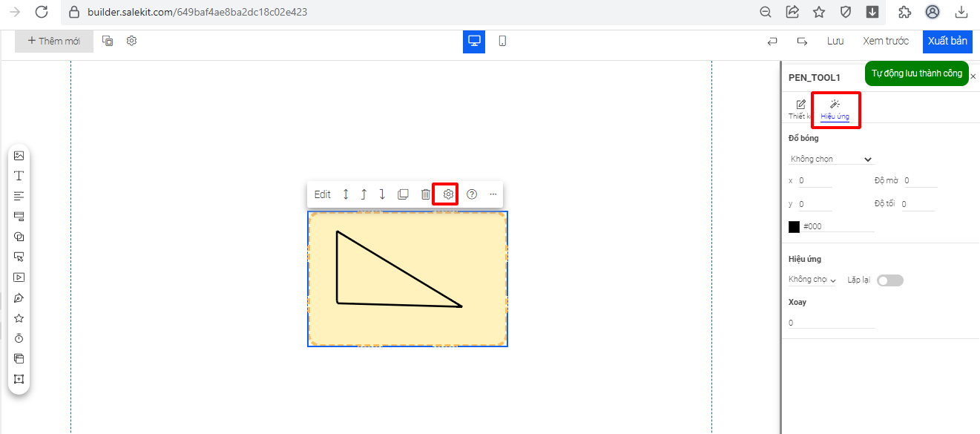Select the Video tool in left sidebar
Viewport: 980px width, 434px height.
19,277
